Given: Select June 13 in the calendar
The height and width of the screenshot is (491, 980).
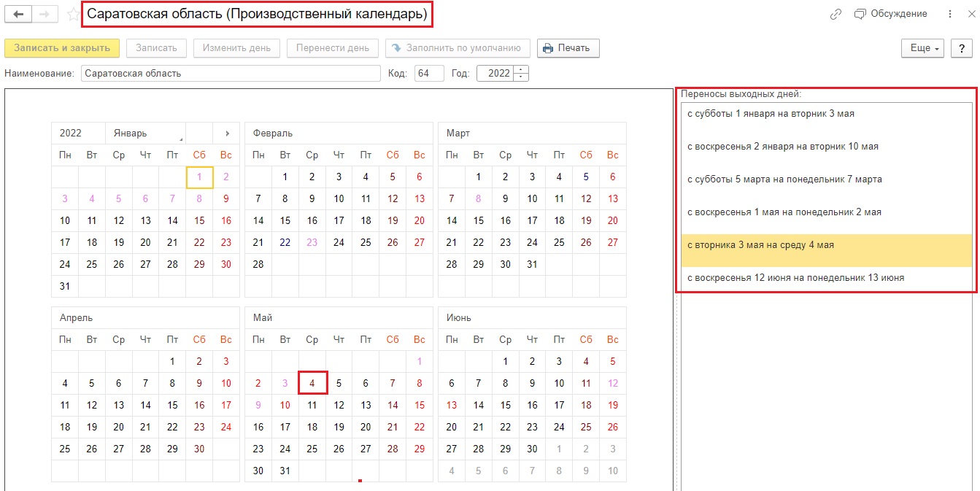Looking at the screenshot, I should point(452,405).
